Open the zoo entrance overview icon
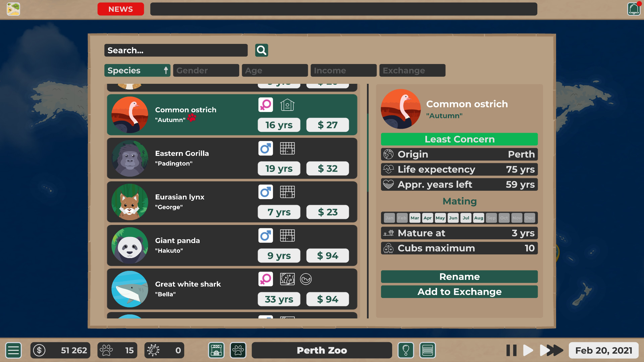Image resolution: width=644 pixels, height=362 pixels. coord(216,350)
